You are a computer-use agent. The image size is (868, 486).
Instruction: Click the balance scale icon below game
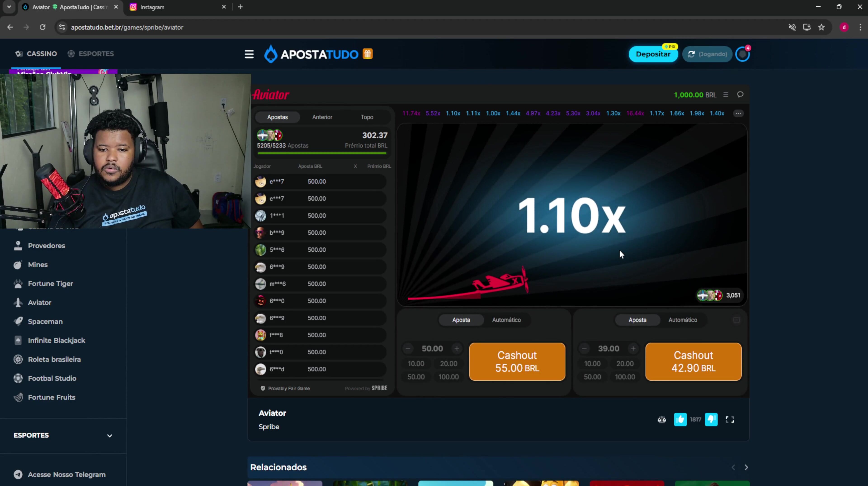(x=661, y=419)
